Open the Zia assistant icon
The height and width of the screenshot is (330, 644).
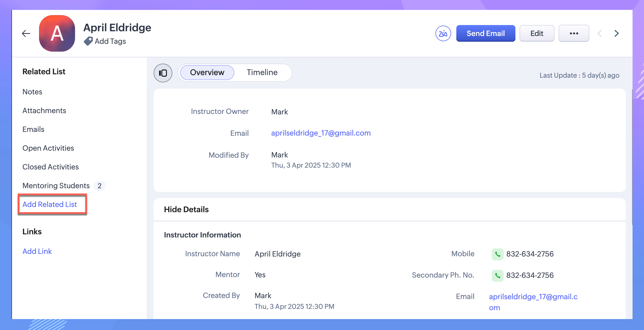pyautogui.click(x=443, y=33)
